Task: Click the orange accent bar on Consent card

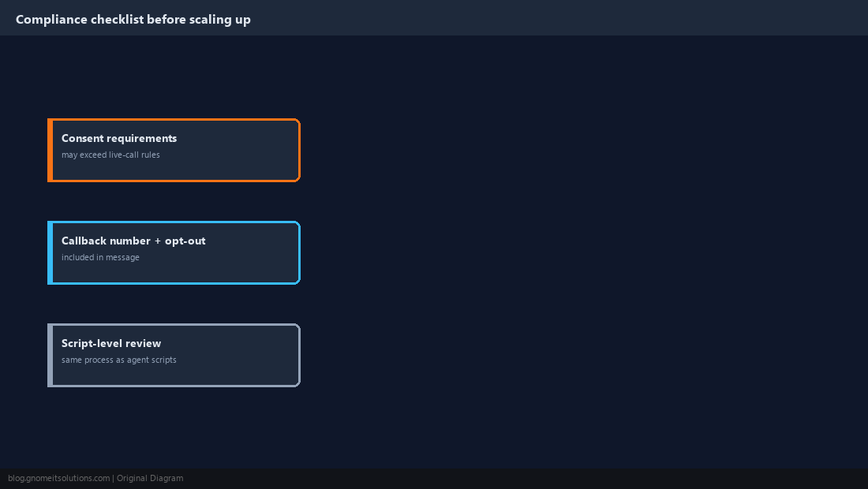Action: pos(50,150)
